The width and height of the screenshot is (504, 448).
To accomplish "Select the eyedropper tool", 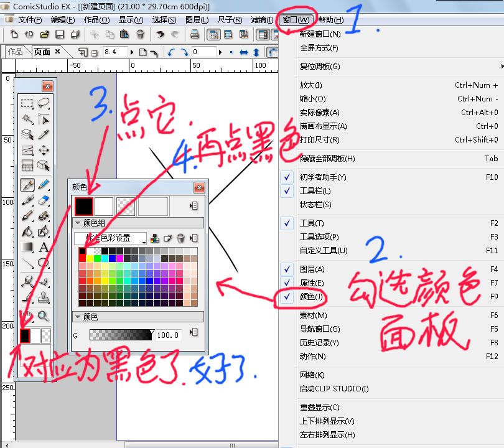I will [44, 134].
